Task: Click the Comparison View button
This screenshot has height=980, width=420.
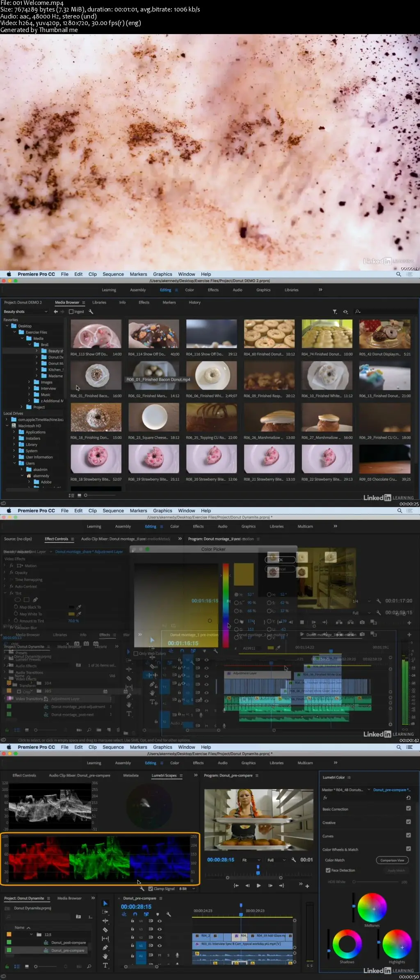Action: tap(392, 860)
